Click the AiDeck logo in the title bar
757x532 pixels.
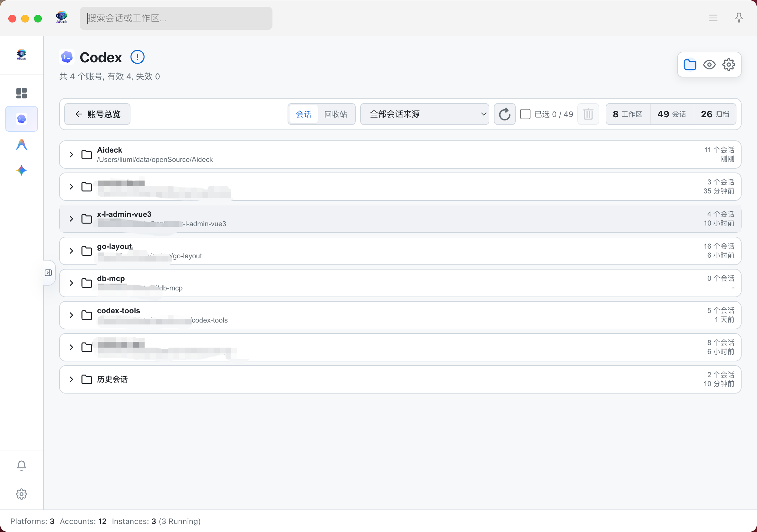click(x=62, y=17)
